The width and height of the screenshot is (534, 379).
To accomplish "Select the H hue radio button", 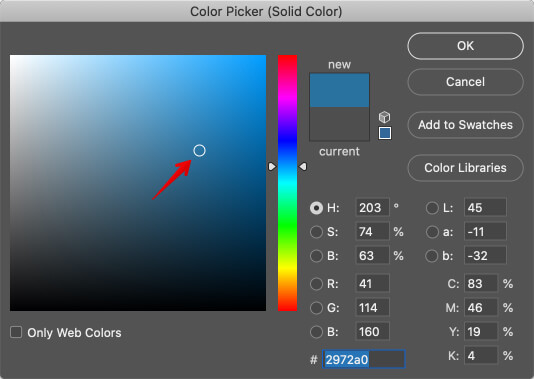I will click(316, 208).
